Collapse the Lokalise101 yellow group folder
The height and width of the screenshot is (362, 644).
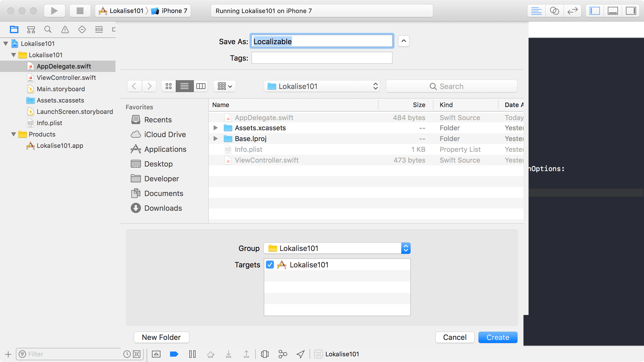(14, 55)
